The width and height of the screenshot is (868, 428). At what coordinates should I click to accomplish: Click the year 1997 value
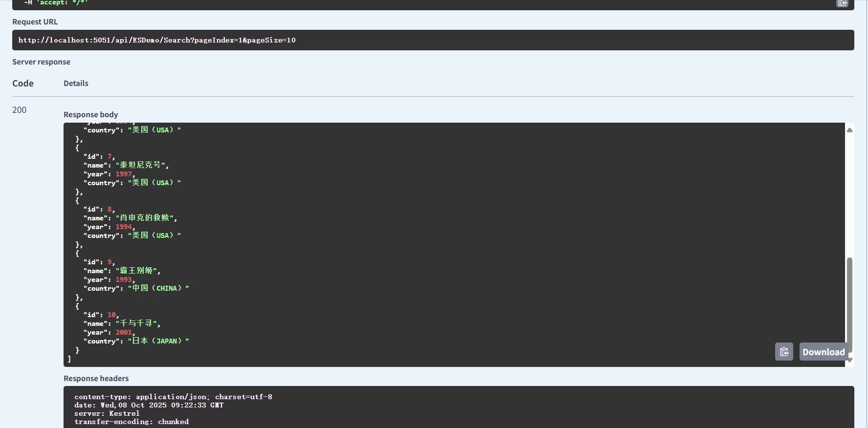(x=124, y=174)
